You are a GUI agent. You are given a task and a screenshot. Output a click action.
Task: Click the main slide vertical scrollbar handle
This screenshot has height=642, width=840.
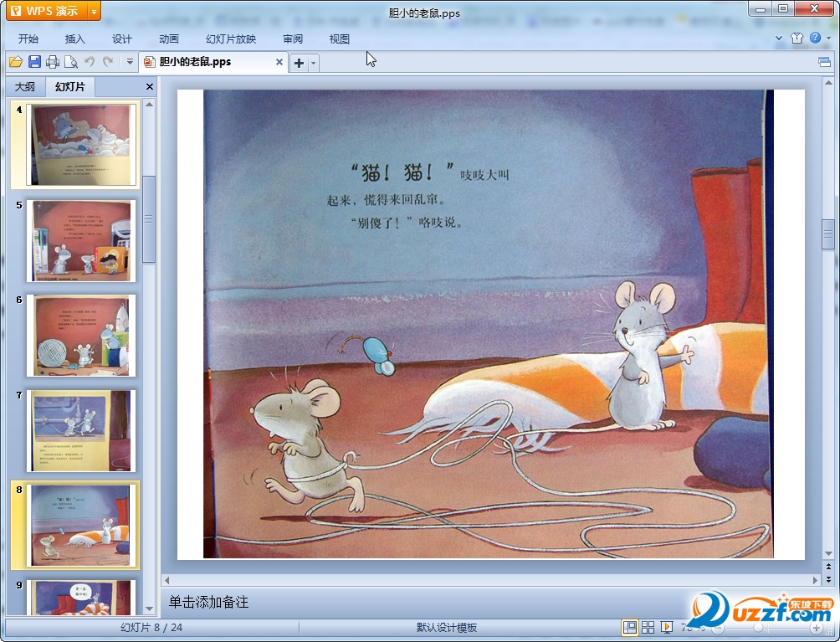point(828,234)
